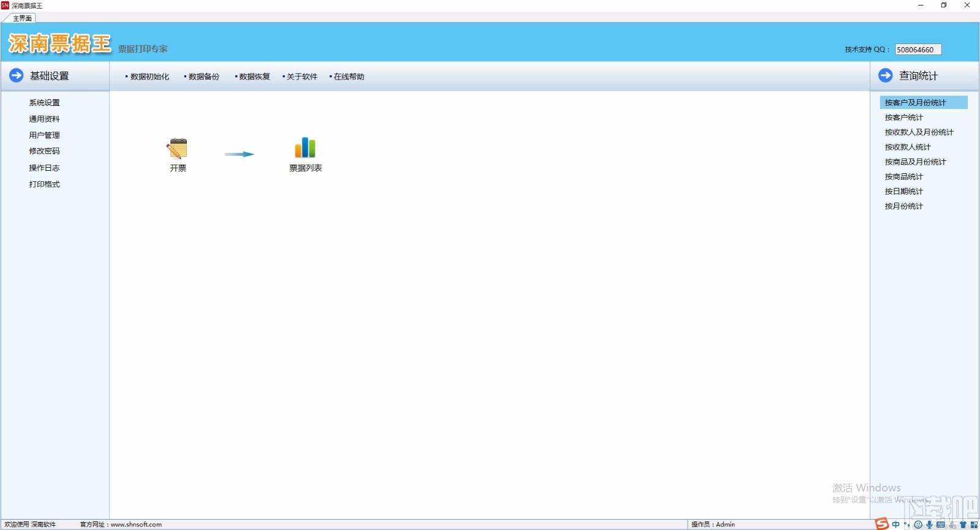
Task: Open 系统设置 in the left sidebar
Action: coord(44,103)
